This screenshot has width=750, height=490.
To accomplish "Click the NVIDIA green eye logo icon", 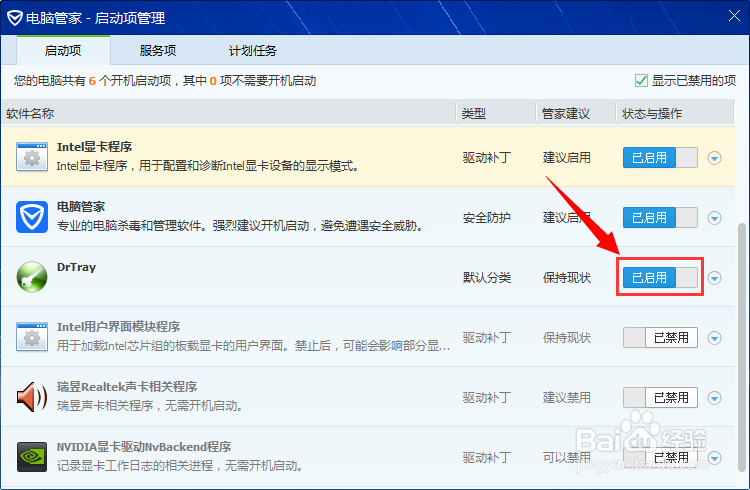I will 32,457.
